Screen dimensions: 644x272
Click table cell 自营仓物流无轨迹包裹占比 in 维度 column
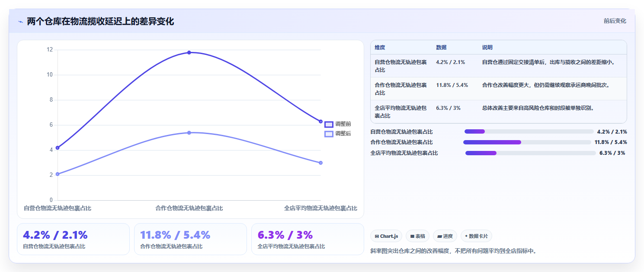(x=400, y=66)
